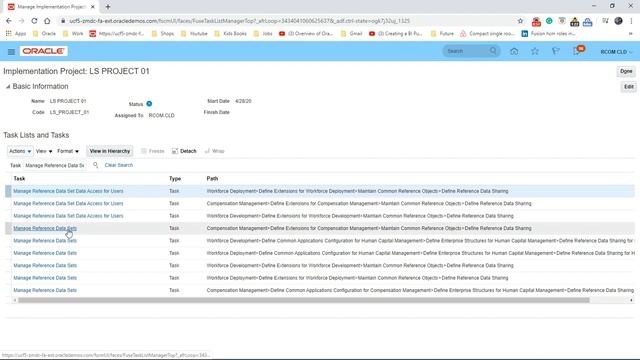Open a new browser tab with the plus button

[108, 7]
